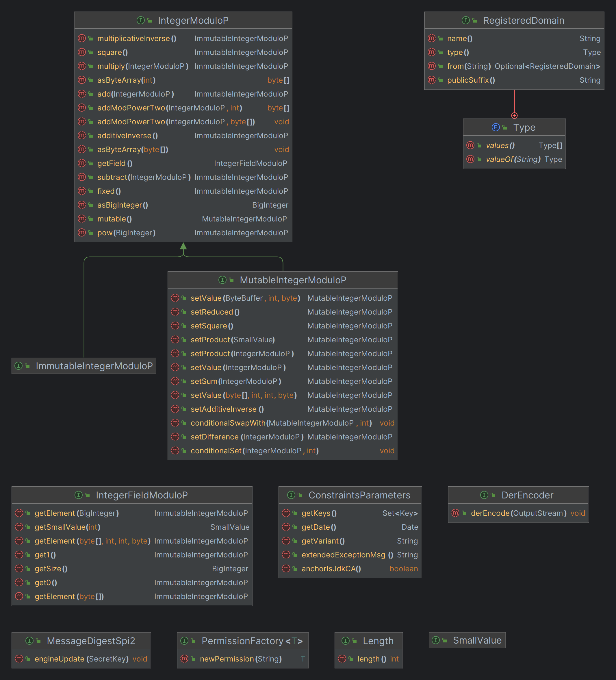The height and width of the screenshot is (680, 616).
Task: Select the PermissionFactory<T> node title
Action: point(252,641)
